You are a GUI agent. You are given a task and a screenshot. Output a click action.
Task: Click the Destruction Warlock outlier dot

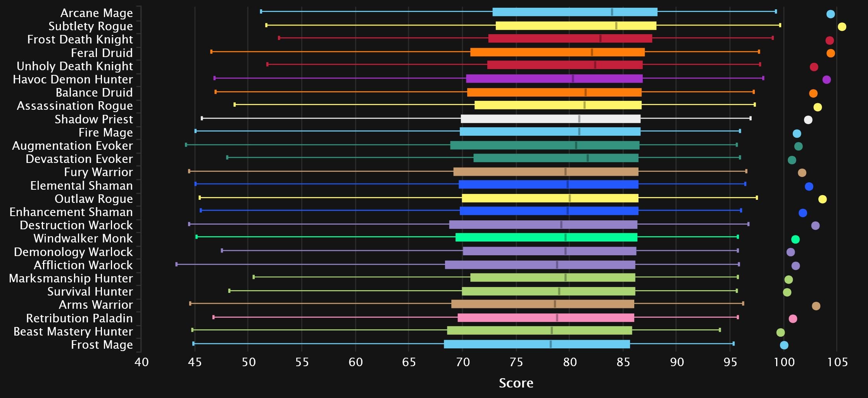tap(815, 226)
